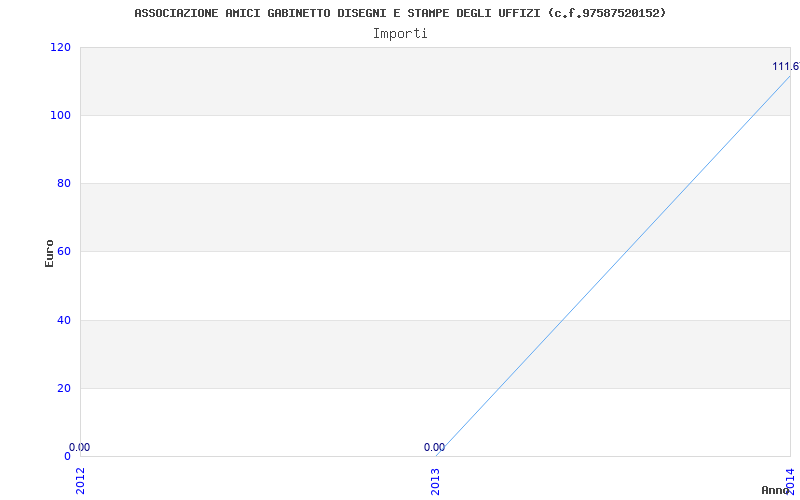The image size is (800, 500).
Task: Click the 2013 year label
Action: pos(435,481)
